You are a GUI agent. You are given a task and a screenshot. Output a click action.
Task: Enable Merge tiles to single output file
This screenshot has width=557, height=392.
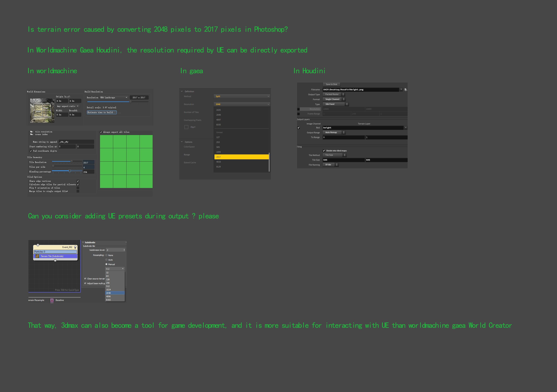pos(78,191)
